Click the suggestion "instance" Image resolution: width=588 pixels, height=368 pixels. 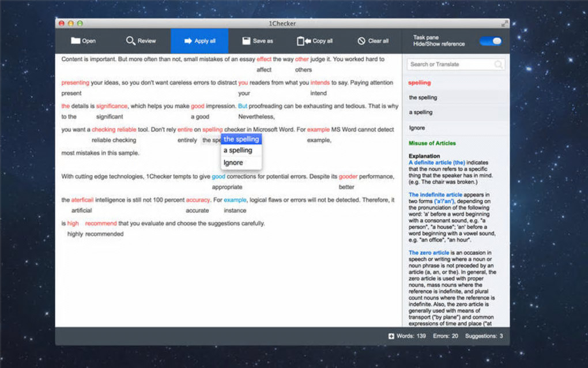[x=235, y=211]
